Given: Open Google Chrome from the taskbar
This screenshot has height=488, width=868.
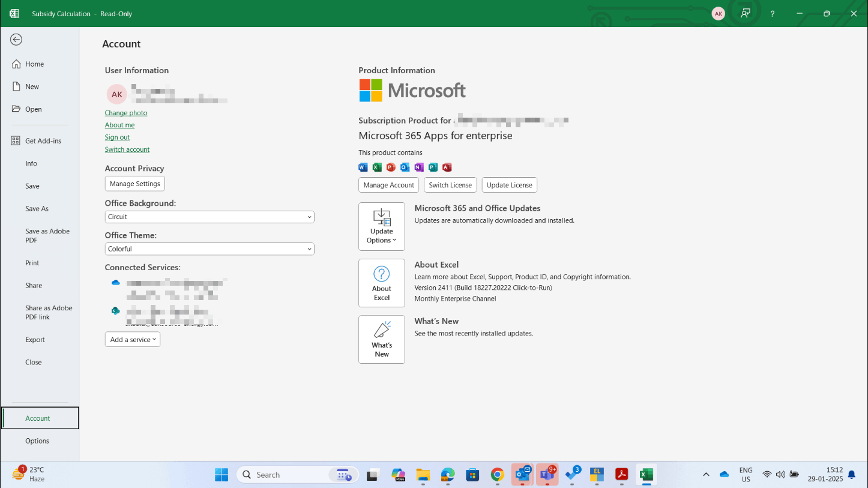Looking at the screenshot, I should click(497, 475).
